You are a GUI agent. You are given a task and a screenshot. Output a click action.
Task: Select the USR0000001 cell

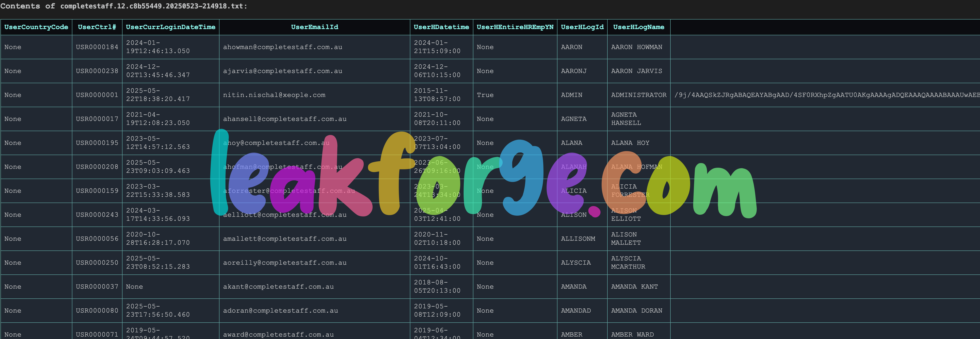coord(97,95)
